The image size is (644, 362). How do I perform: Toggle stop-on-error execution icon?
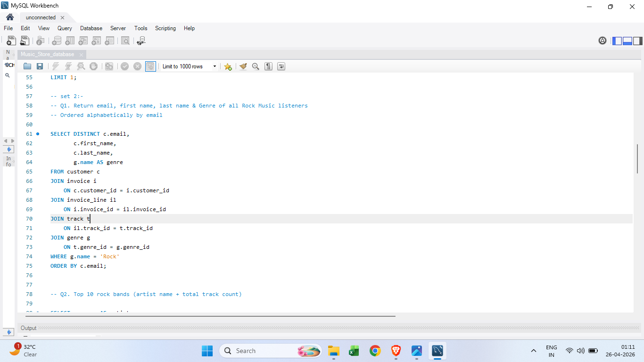(x=109, y=66)
